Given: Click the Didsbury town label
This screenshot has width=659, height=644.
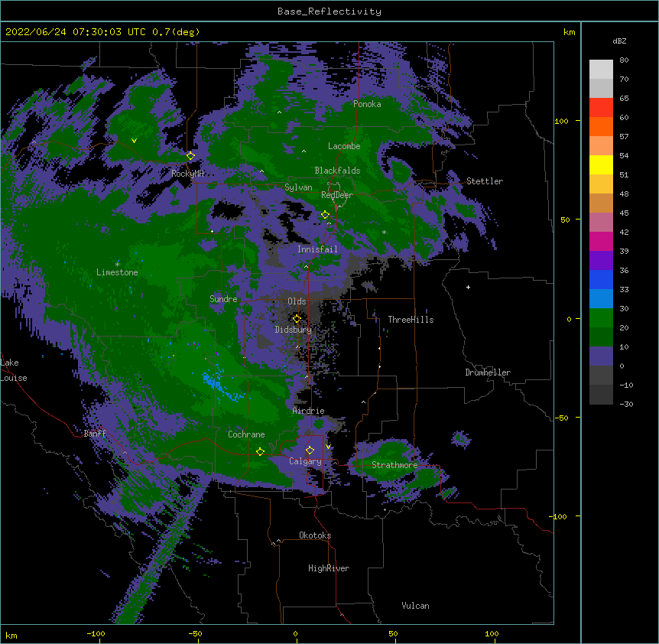Looking at the screenshot, I should tap(294, 330).
